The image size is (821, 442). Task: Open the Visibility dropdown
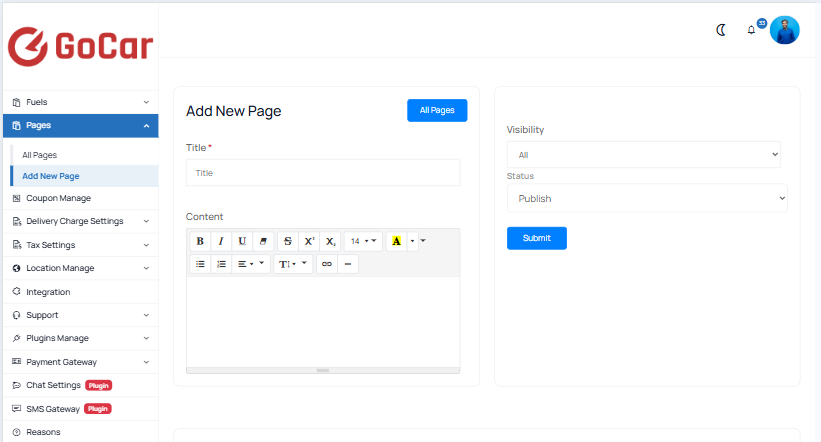pos(643,155)
